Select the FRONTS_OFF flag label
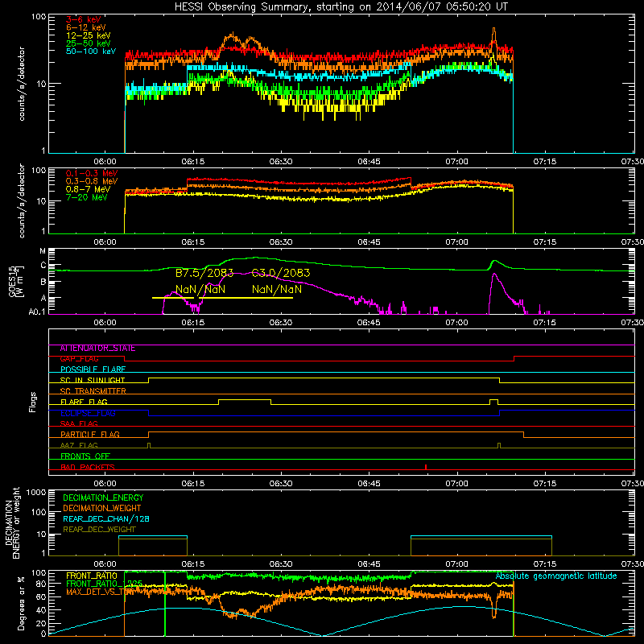 point(85,456)
